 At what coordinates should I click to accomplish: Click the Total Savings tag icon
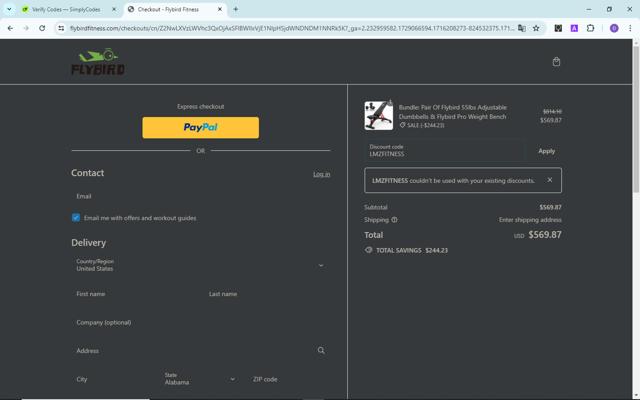click(x=369, y=250)
